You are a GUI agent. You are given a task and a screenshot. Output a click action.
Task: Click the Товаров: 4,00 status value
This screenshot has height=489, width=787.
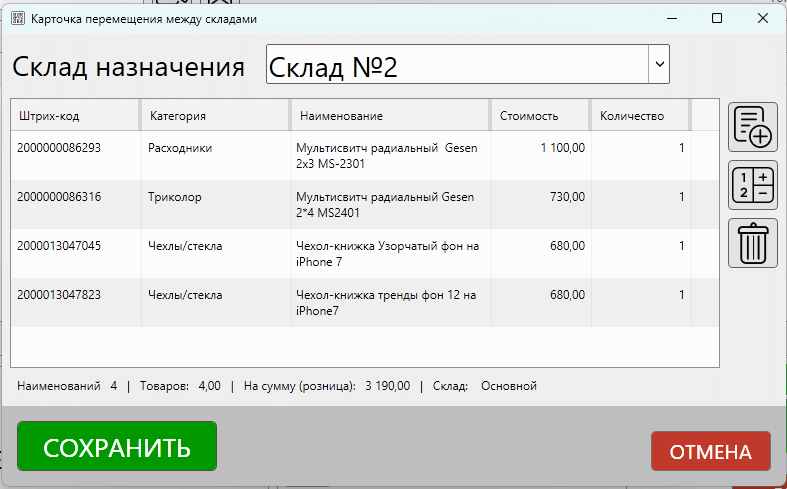(180, 386)
